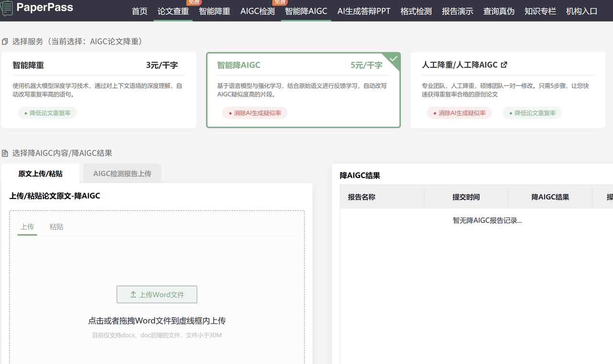Click the 点击或者拖拽Word文件 upload area text

click(x=157, y=321)
